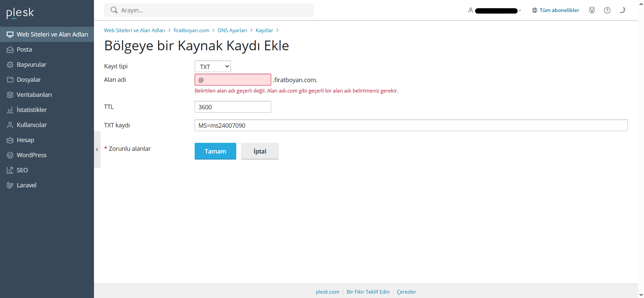Screen dimensions: 644x298
Task: Click the search magnifier icon
Action: (x=114, y=10)
